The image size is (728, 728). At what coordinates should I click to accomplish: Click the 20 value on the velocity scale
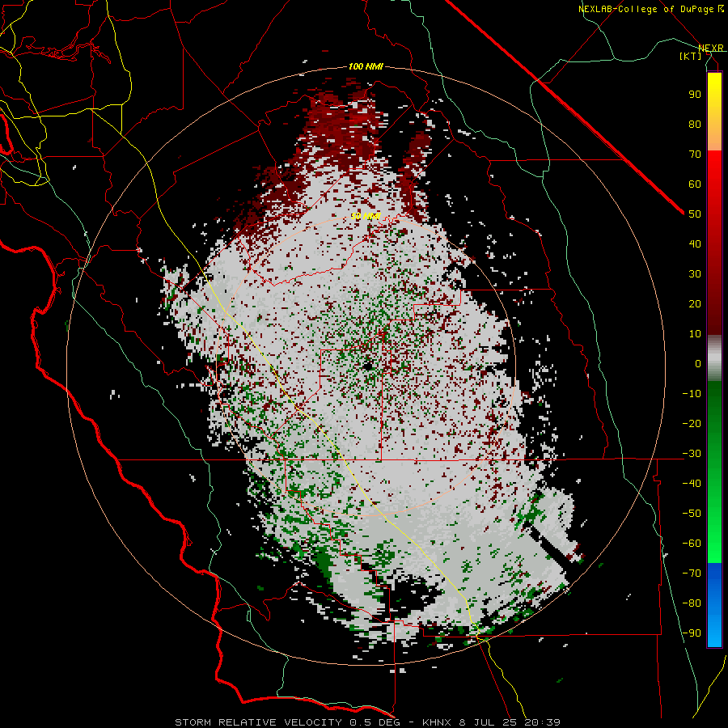coord(695,304)
